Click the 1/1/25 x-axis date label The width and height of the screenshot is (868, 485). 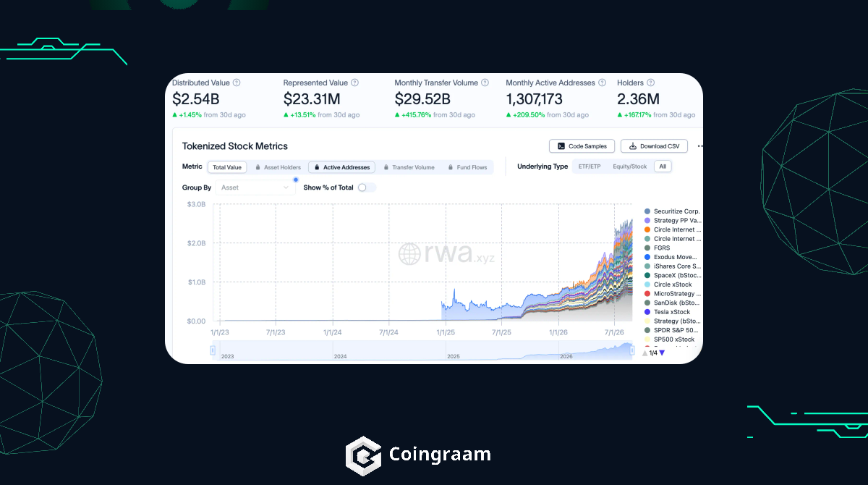pyautogui.click(x=446, y=332)
